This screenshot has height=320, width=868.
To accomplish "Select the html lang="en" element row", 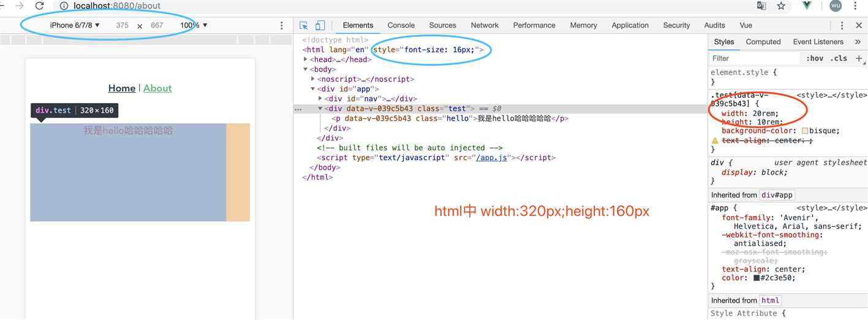I will (500, 50).
